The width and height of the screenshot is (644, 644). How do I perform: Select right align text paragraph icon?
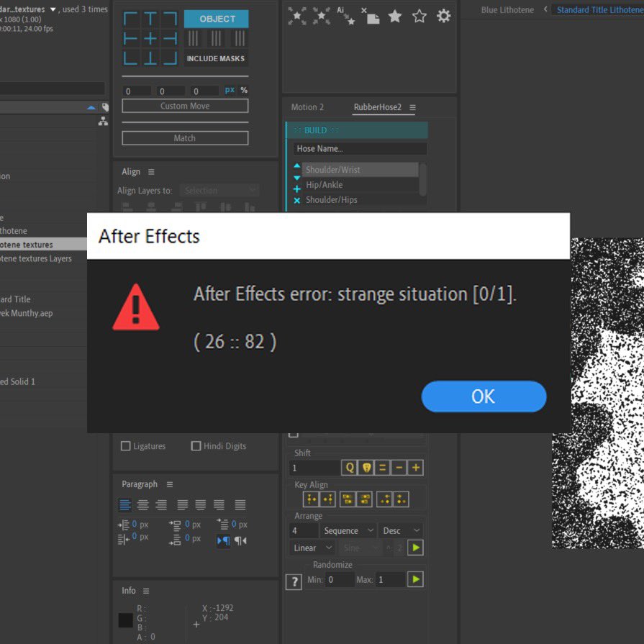161,505
